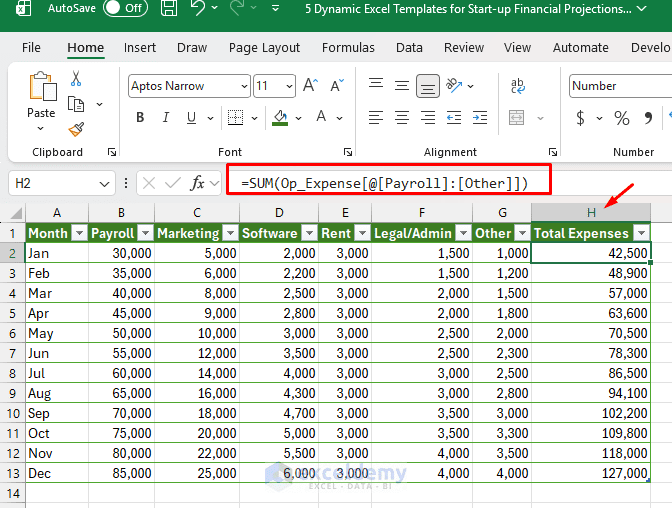Switch to the Data tab

coord(409,48)
